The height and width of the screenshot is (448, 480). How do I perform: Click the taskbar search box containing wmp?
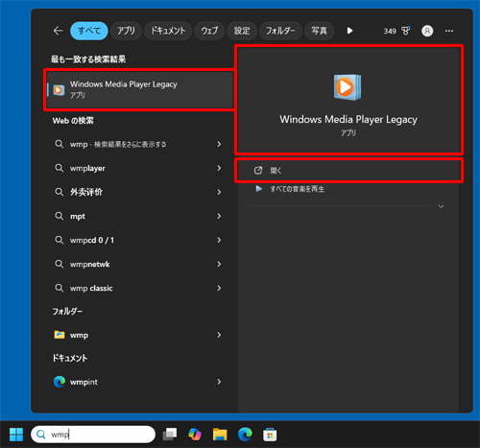pyautogui.click(x=93, y=435)
